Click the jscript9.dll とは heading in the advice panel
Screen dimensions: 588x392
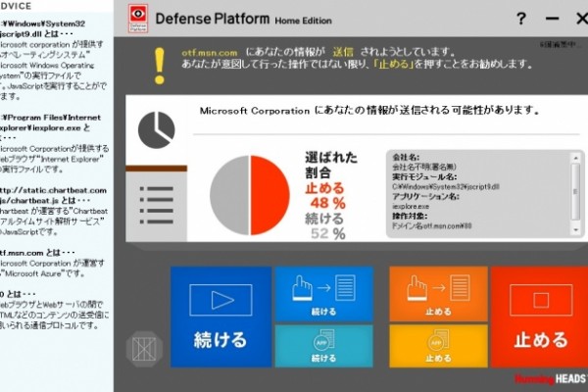pos(42,28)
